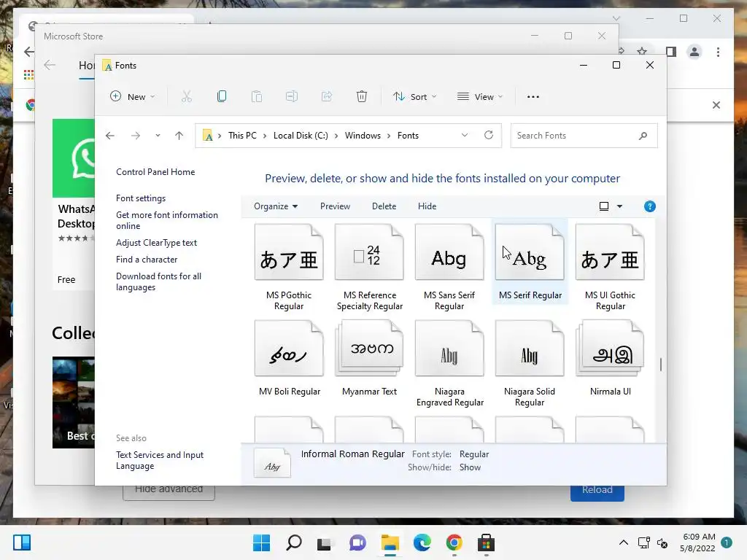The width and height of the screenshot is (747, 560).
Task: Open Get more font information online
Action: coord(167,220)
